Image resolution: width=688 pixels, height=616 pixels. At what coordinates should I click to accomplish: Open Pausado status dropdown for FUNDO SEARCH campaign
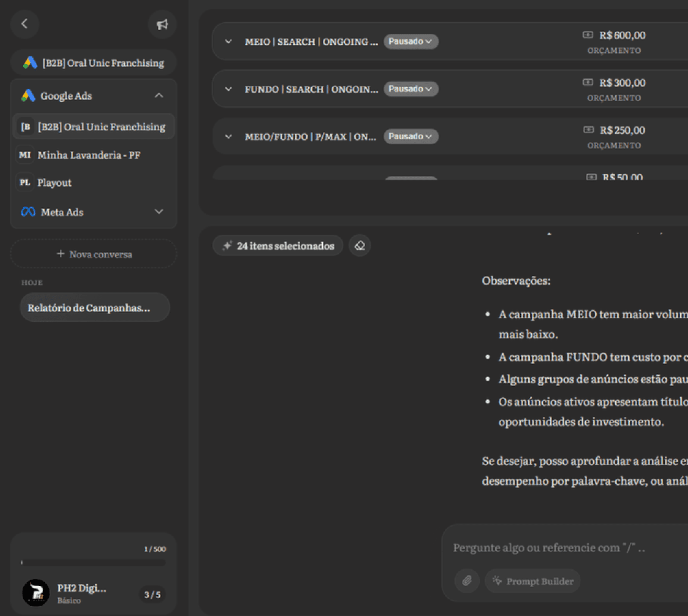point(411,89)
